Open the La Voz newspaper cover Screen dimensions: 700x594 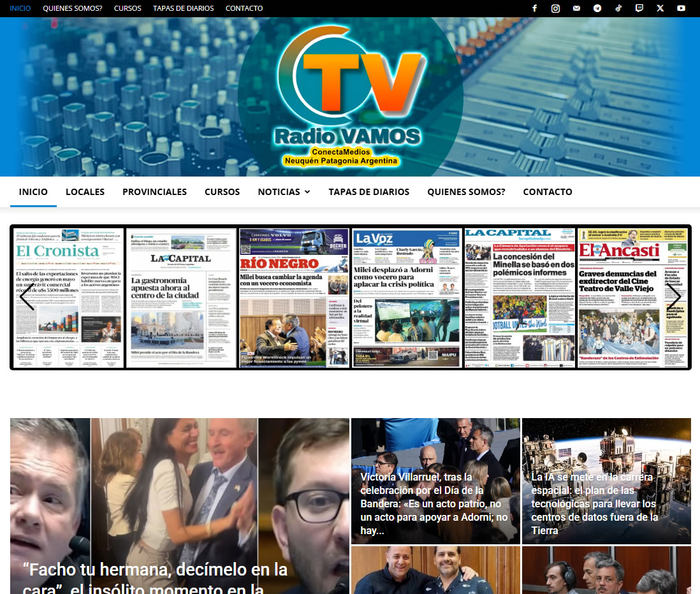[407, 298]
